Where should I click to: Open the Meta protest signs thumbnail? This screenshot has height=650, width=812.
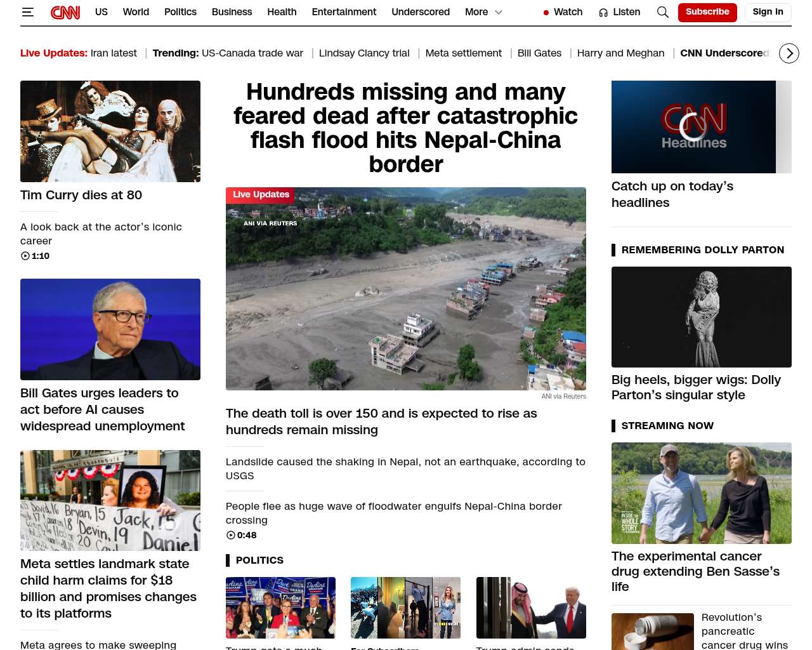pyautogui.click(x=110, y=500)
